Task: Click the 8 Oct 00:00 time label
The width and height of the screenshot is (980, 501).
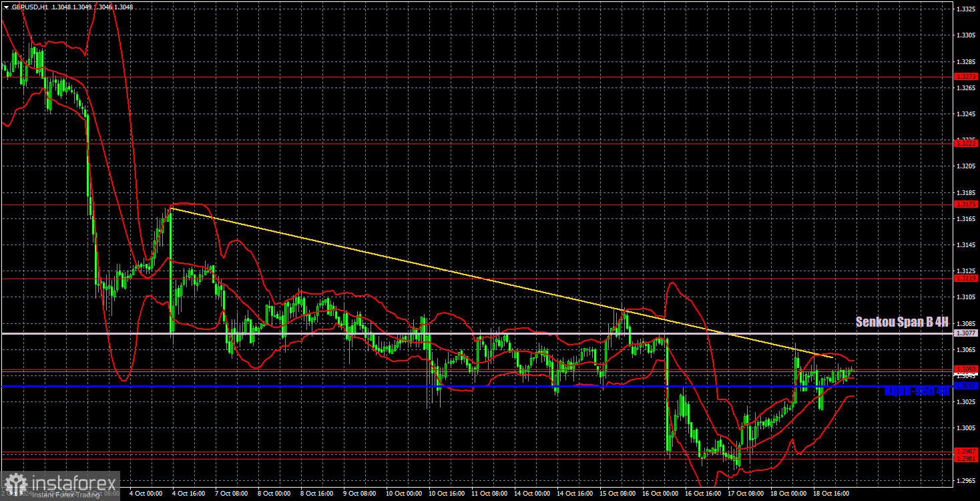Action: 274,494
